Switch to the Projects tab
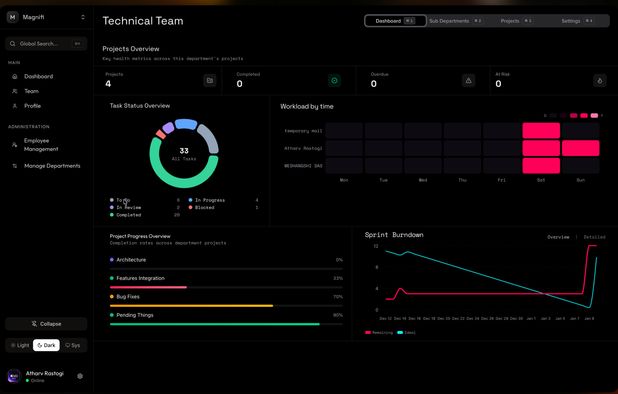Image resolution: width=618 pixels, height=394 pixels. click(x=516, y=21)
